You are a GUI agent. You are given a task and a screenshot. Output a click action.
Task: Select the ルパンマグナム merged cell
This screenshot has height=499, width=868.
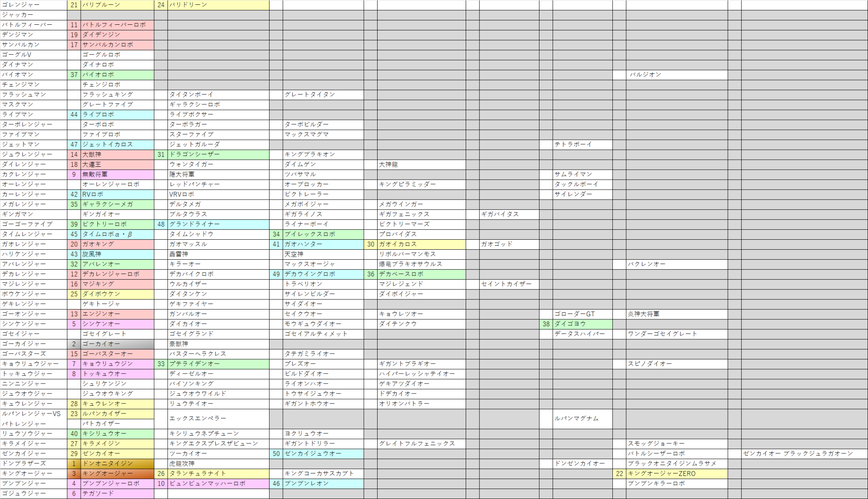coord(582,418)
